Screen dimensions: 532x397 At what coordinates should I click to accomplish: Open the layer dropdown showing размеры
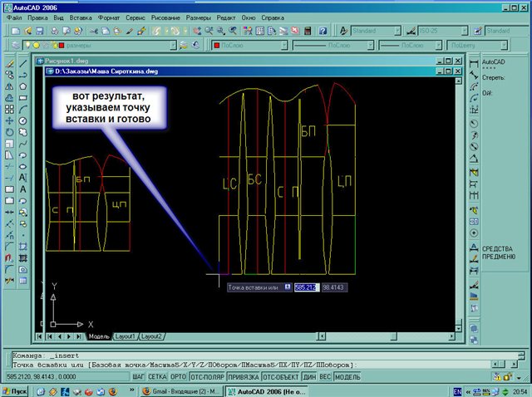point(125,46)
